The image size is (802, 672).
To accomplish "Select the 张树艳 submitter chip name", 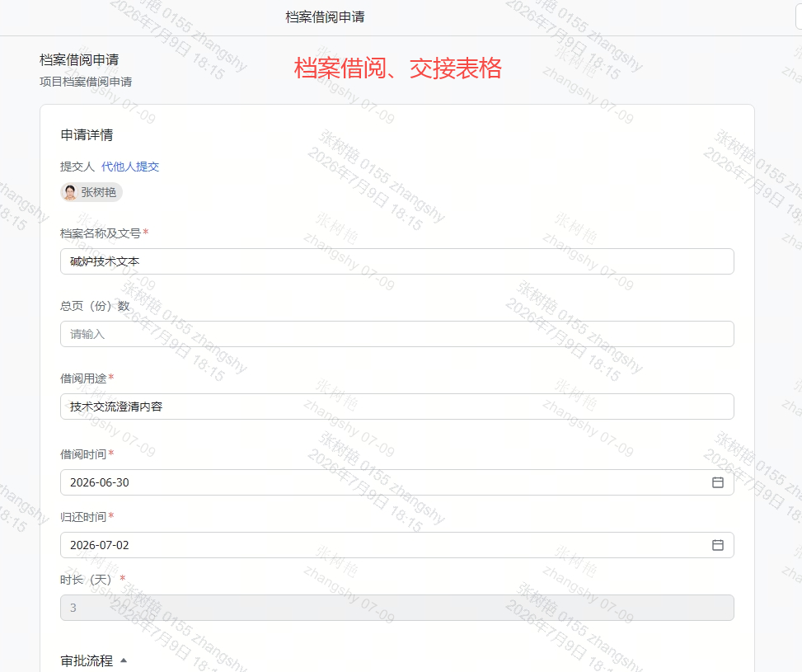I will pyautogui.click(x=99, y=192).
